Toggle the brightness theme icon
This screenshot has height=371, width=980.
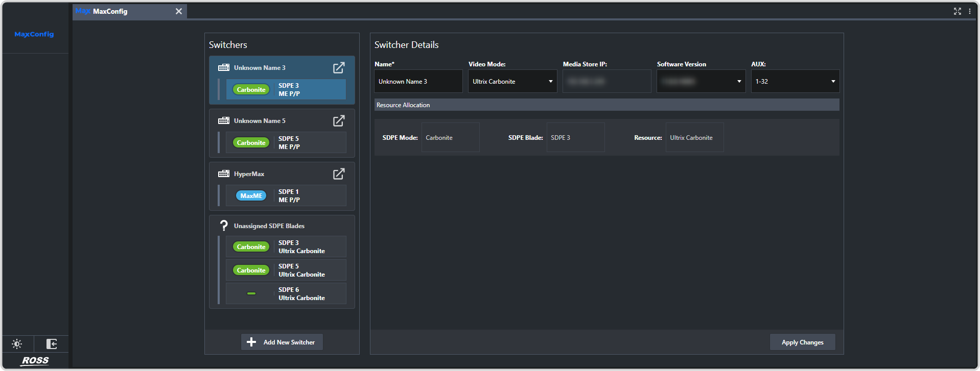pyautogui.click(x=17, y=344)
